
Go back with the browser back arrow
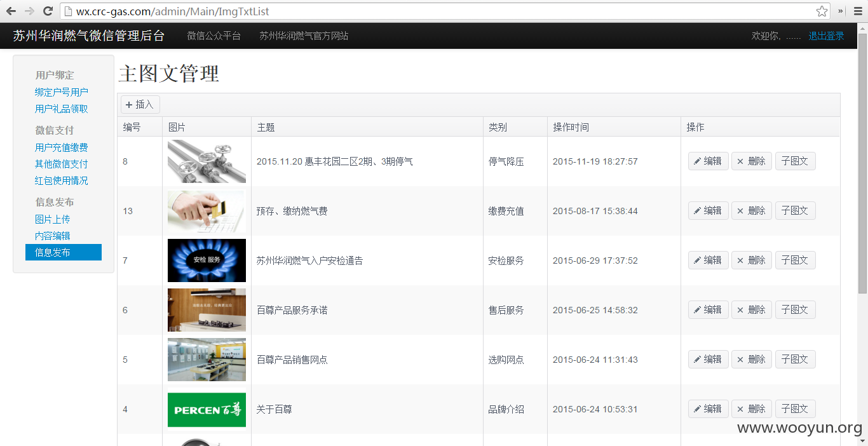tap(11, 11)
